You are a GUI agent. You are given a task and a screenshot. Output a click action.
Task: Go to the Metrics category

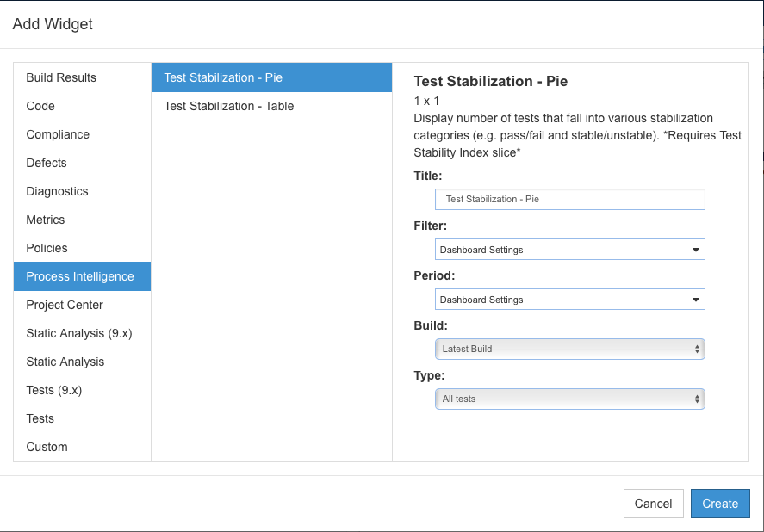pyautogui.click(x=83, y=220)
